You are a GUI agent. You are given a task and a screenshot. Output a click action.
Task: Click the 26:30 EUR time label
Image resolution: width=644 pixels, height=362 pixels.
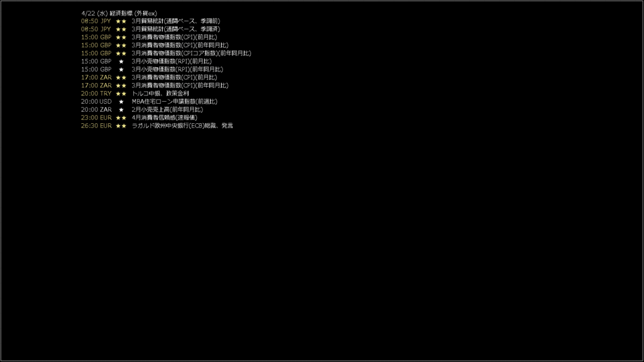(96, 126)
